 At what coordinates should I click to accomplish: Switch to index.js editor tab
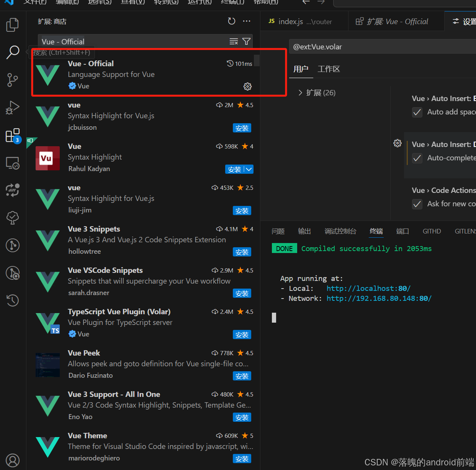pyautogui.click(x=304, y=21)
